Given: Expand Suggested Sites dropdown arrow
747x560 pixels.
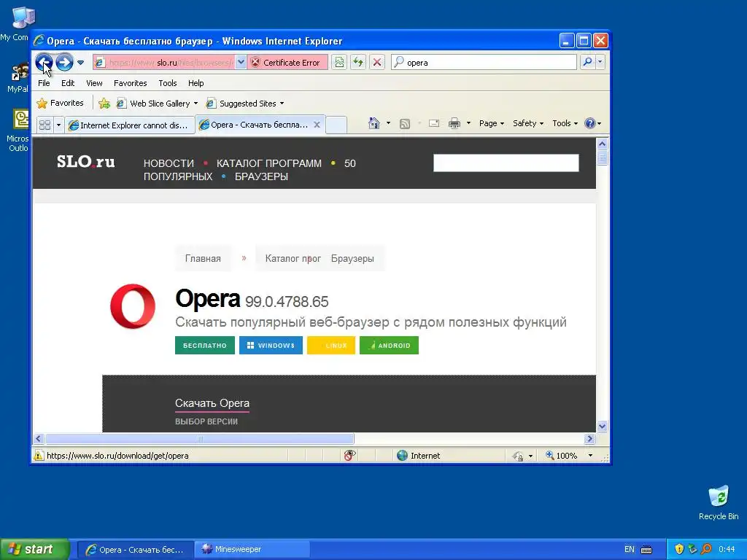Looking at the screenshot, I should click(x=282, y=104).
